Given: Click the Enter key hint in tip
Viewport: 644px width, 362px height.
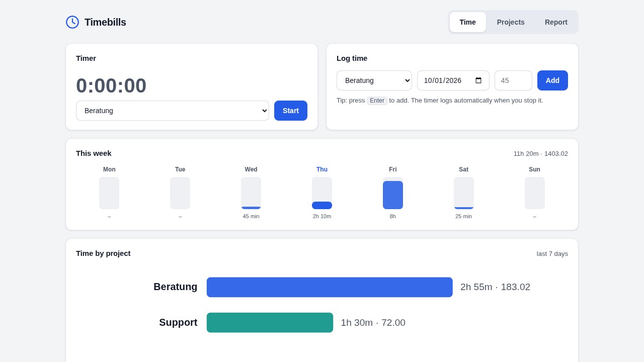Looking at the screenshot, I should (x=377, y=101).
